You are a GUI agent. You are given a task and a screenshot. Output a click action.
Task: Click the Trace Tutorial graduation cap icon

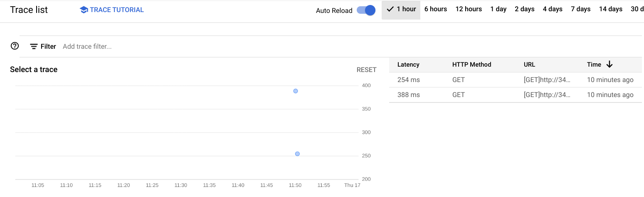click(x=84, y=10)
